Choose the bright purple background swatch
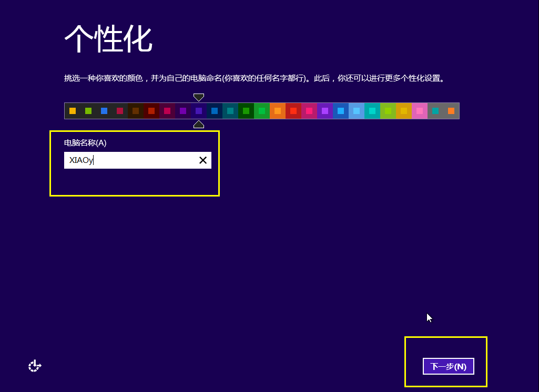The height and width of the screenshot is (392, 539). [325, 111]
